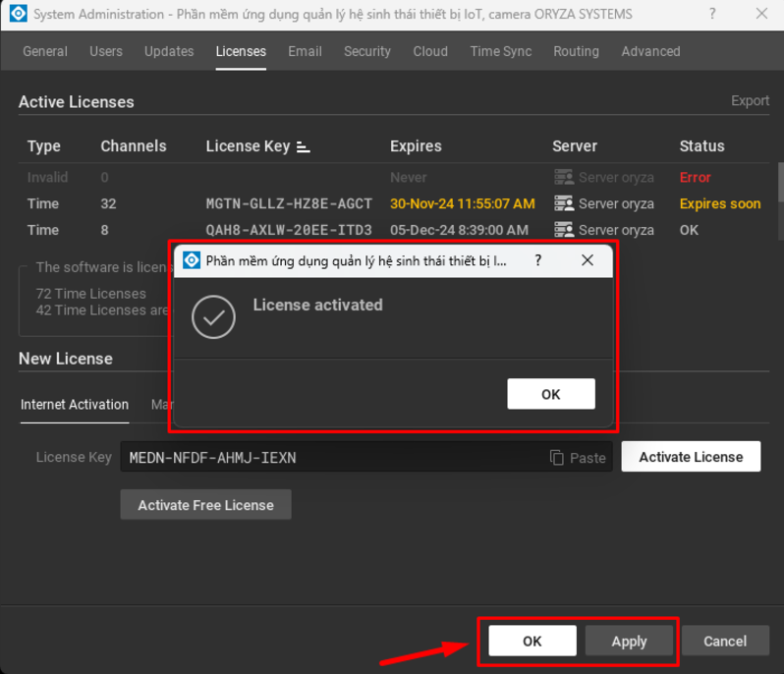Click the Never expiry cell
Image resolution: width=784 pixels, height=674 pixels.
click(x=409, y=177)
